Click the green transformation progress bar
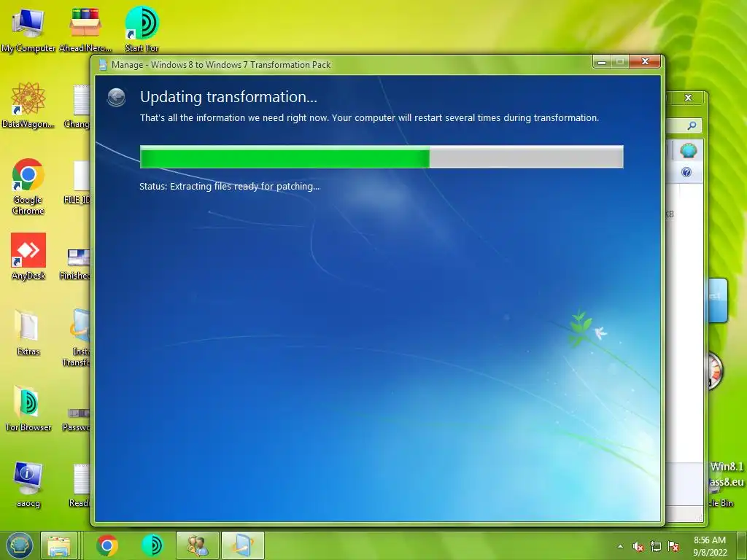This screenshot has height=560, width=747. pos(381,157)
